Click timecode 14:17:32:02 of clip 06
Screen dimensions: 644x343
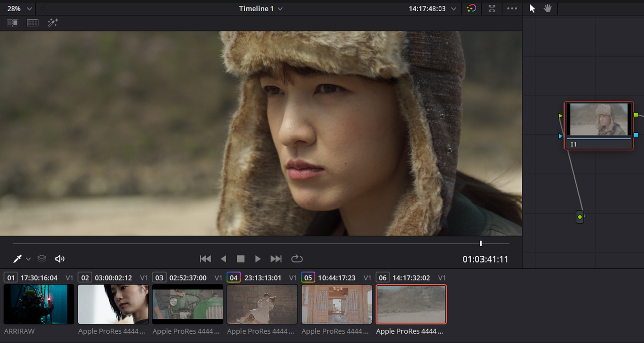point(411,278)
